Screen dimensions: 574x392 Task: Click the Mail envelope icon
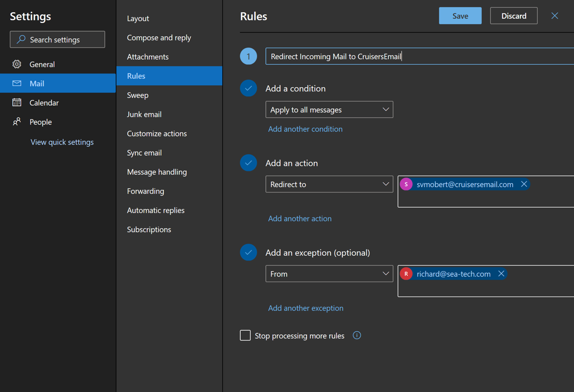tap(17, 83)
